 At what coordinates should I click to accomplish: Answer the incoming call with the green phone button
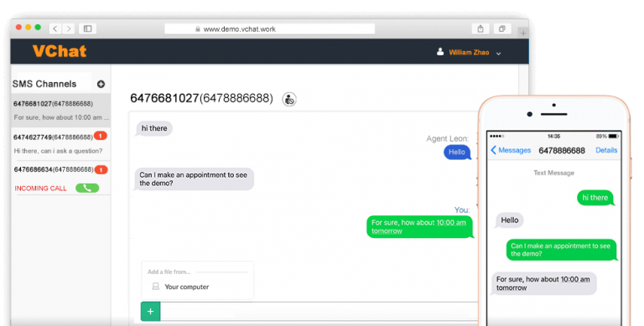coord(87,188)
